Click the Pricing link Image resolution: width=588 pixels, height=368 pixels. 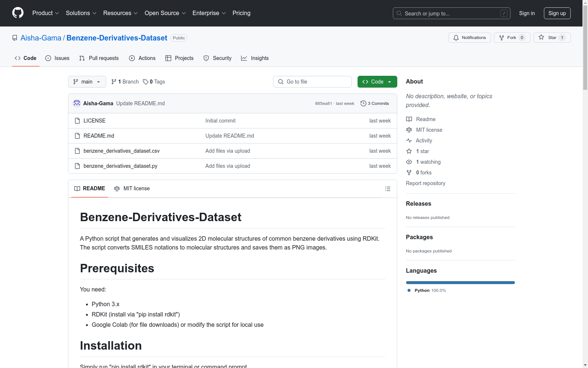click(x=241, y=13)
